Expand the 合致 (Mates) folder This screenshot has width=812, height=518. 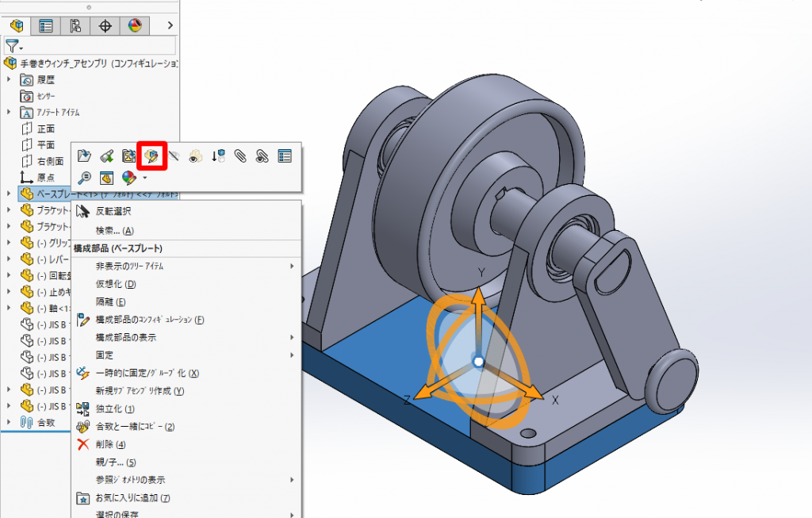(x=10, y=422)
